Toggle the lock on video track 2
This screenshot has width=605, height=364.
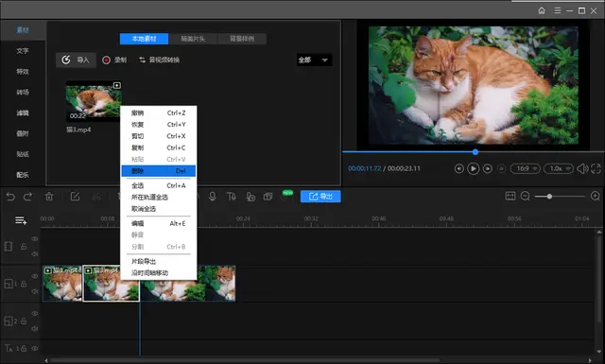[24, 321]
